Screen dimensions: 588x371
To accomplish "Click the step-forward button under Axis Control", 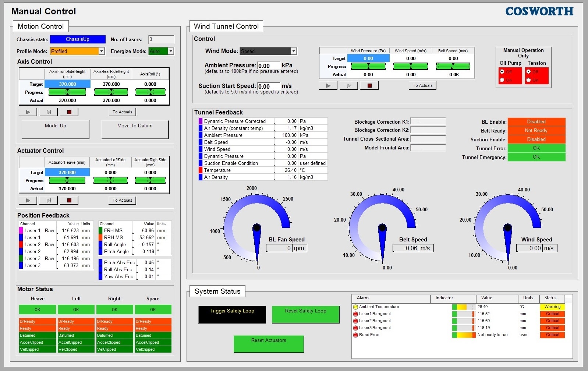I will pyautogui.click(x=49, y=112).
